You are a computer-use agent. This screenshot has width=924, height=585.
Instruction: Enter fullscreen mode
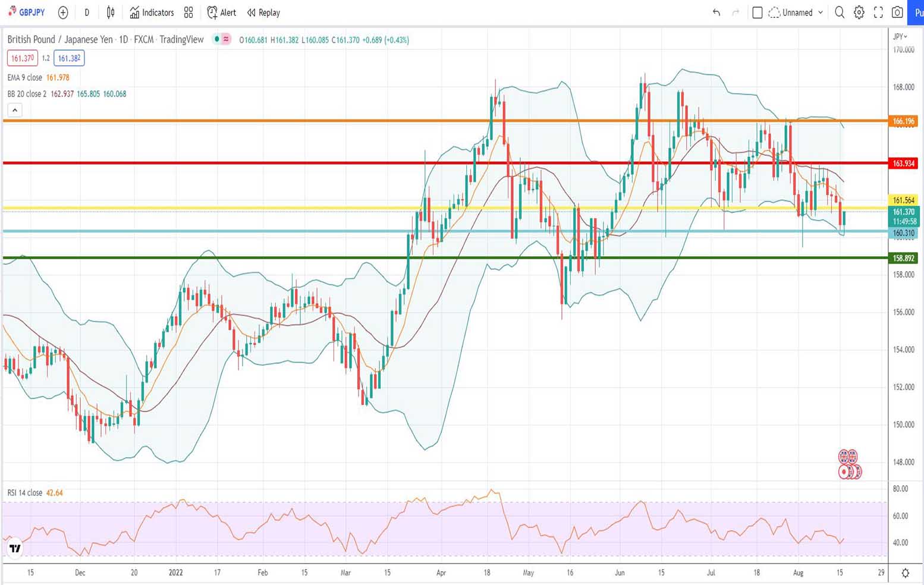878,12
